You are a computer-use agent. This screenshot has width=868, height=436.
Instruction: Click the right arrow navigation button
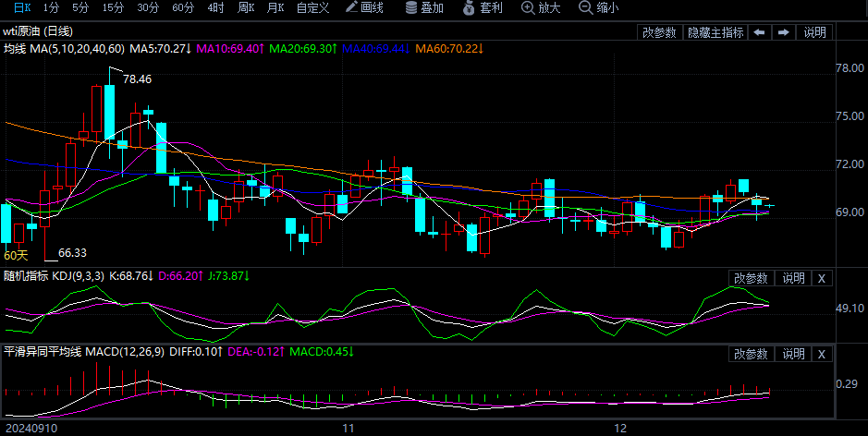[783, 32]
